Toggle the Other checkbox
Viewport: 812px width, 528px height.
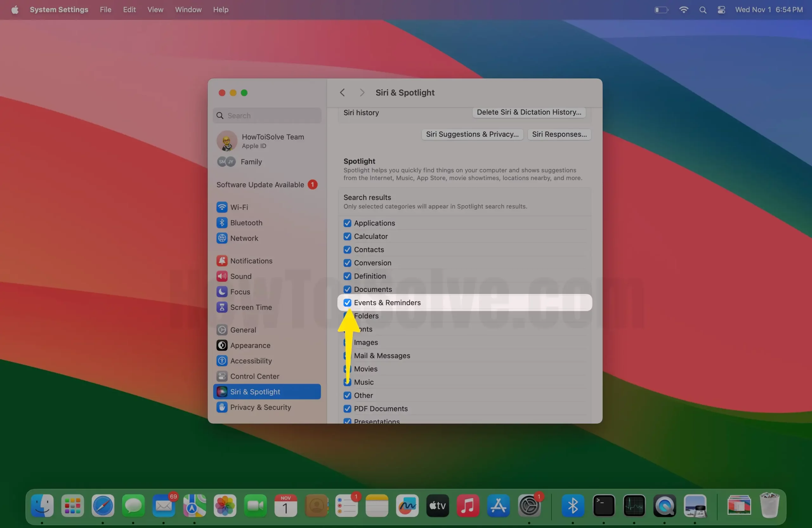tap(347, 395)
